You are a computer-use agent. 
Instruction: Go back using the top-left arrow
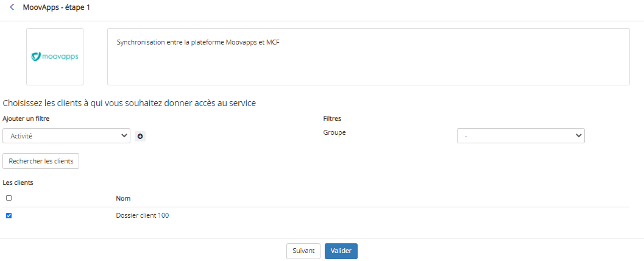(x=12, y=7)
